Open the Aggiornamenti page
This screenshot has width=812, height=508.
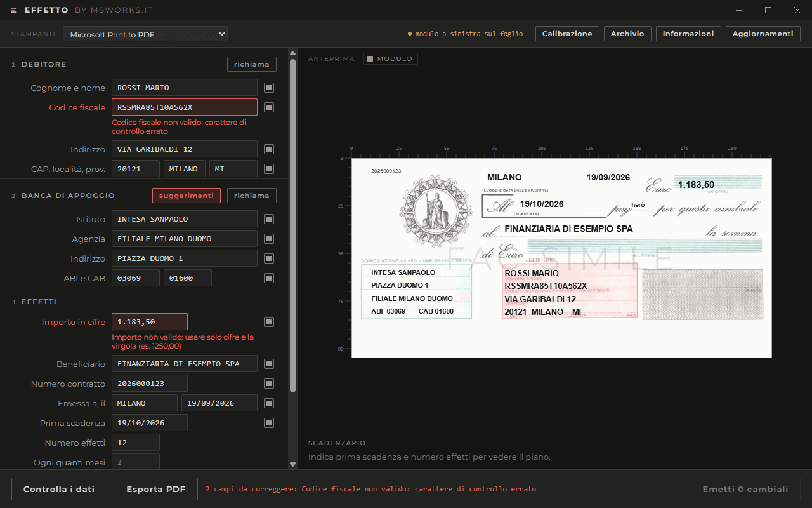[763, 34]
